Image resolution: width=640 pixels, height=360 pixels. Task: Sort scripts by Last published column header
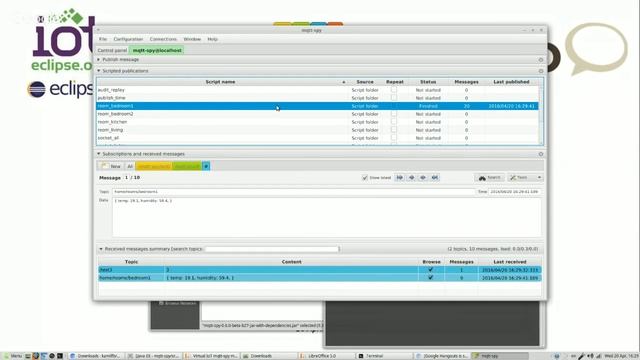tap(511, 82)
